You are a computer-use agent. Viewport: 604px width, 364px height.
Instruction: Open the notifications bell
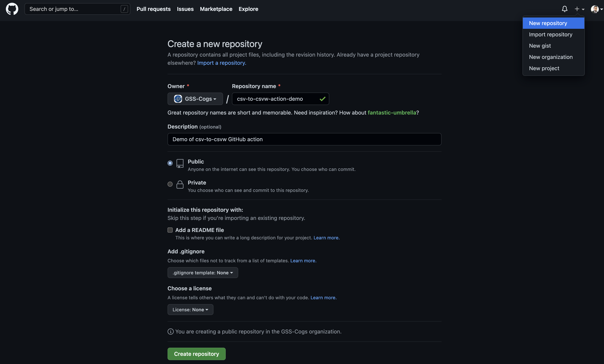click(564, 9)
